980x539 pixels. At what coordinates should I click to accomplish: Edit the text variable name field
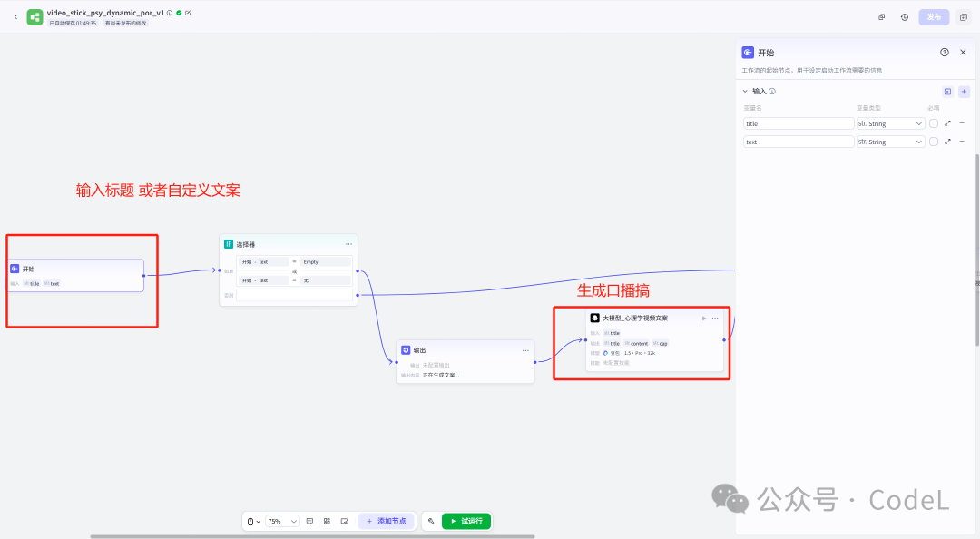(799, 142)
